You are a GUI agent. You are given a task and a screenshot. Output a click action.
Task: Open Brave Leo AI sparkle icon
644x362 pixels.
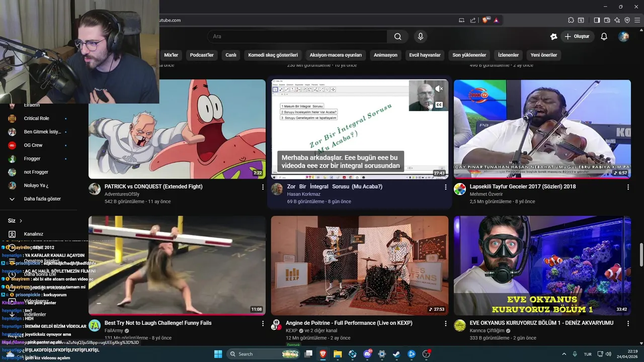click(x=617, y=20)
